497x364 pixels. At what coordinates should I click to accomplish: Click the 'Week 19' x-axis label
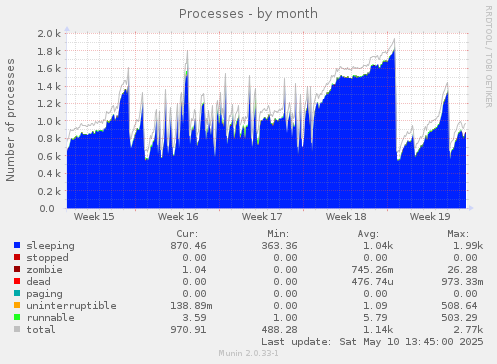coord(430,217)
